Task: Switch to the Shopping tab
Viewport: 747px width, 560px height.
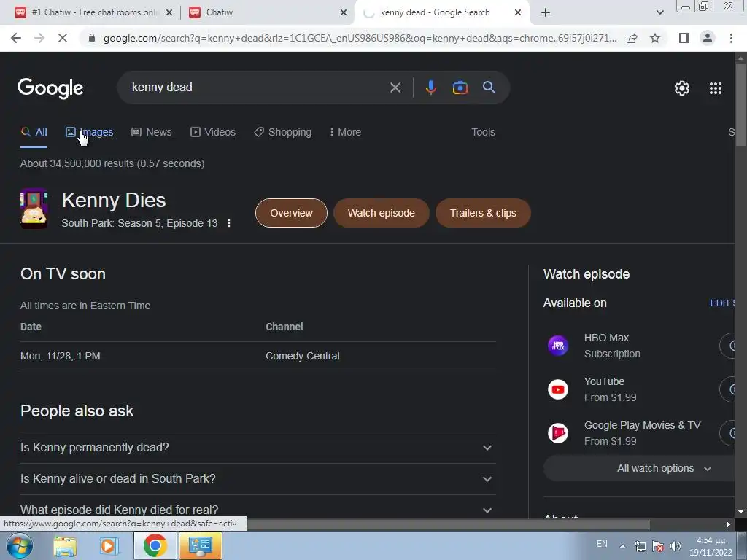Action: [x=282, y=132]
